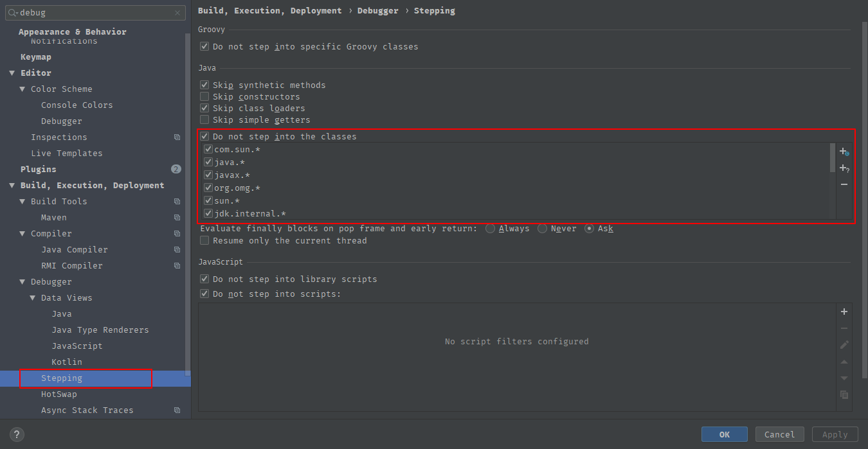Click the Add Pattern icon for class filters

(x=844, y=168)
